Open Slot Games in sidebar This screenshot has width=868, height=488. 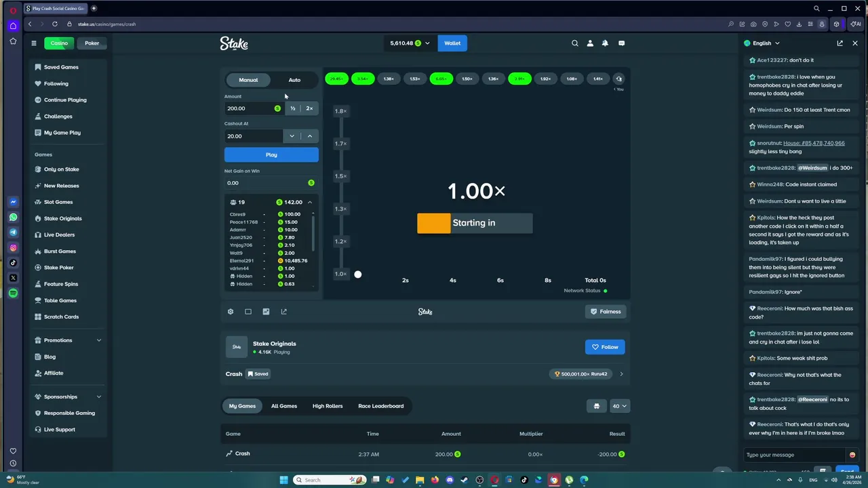[x=58, y=202]
